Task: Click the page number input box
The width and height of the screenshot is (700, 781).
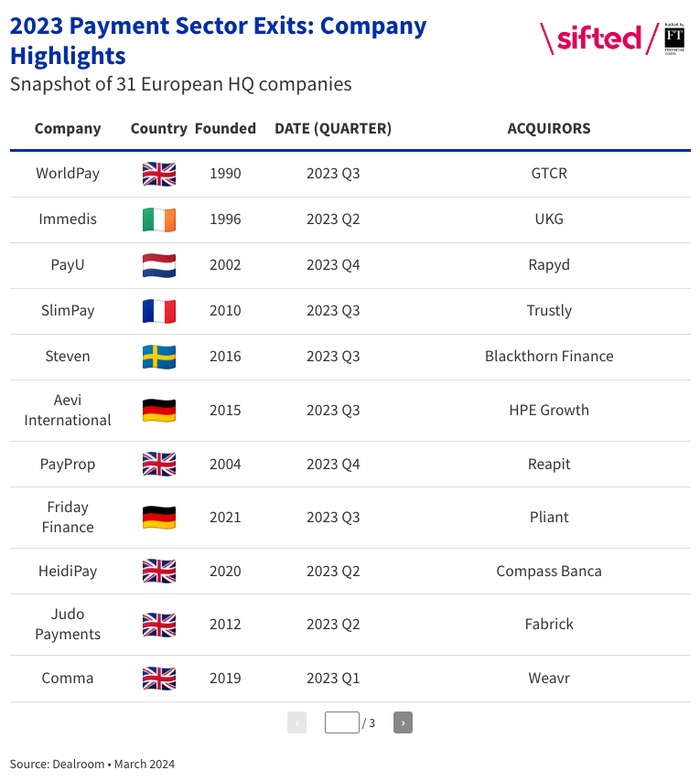Action: (341, 722)
